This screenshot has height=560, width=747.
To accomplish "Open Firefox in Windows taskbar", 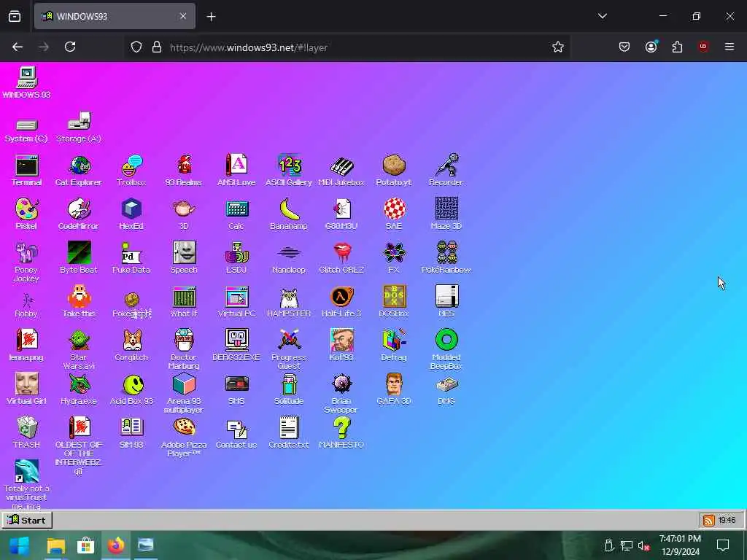I will coord(116,545).
